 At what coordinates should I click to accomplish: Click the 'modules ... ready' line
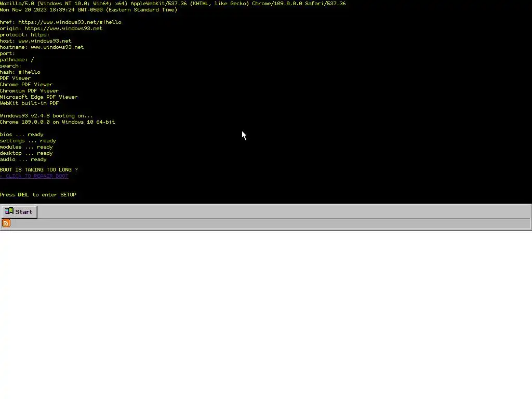pos(26,147)
